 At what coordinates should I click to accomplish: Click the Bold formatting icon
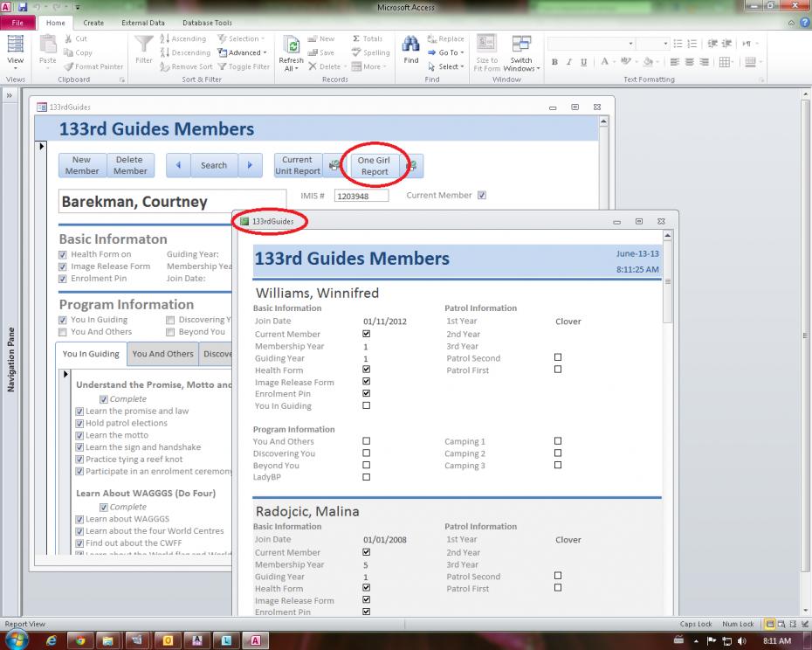point(554,62)
